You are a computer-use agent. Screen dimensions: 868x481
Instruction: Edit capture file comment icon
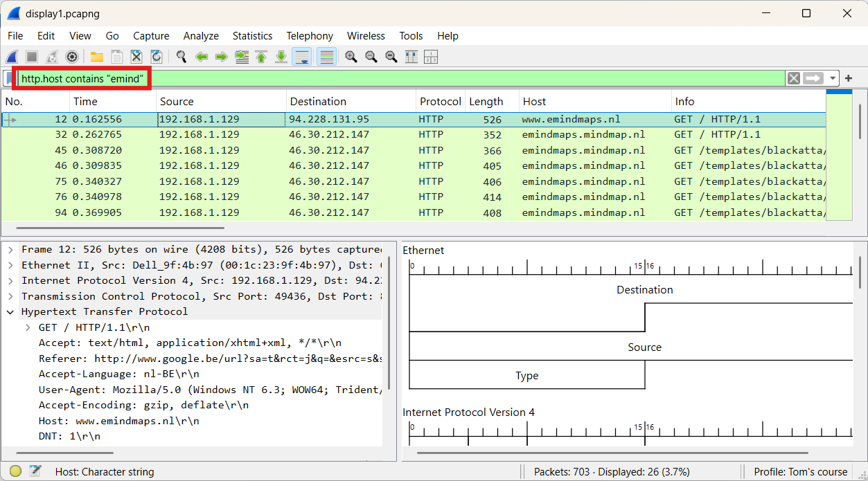tap(36, 471)
